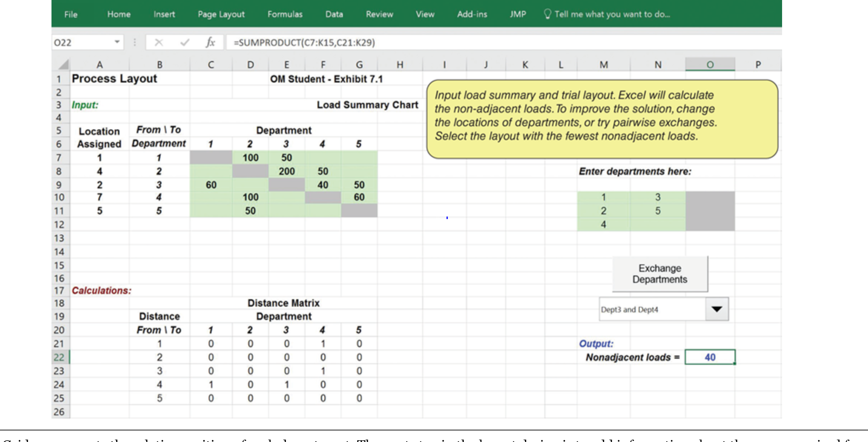Select the Nonadjacent loads output cell showing 40

(x=710, y=357)
